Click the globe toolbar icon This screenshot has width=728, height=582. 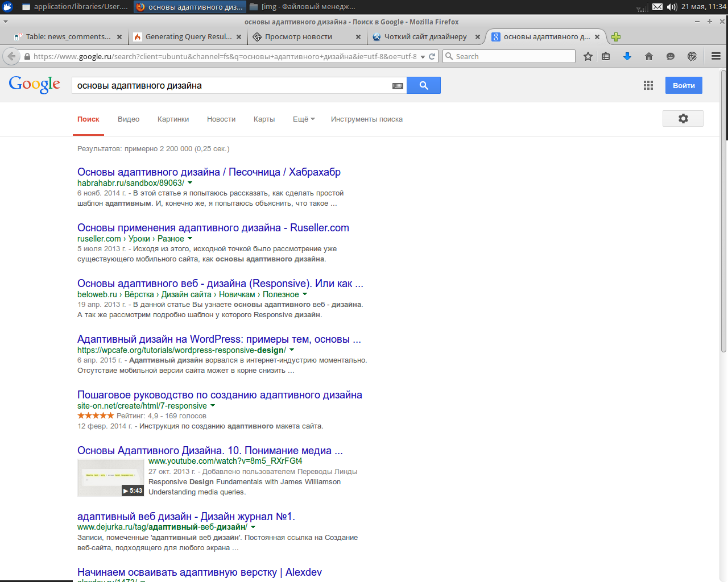[692, 56]
